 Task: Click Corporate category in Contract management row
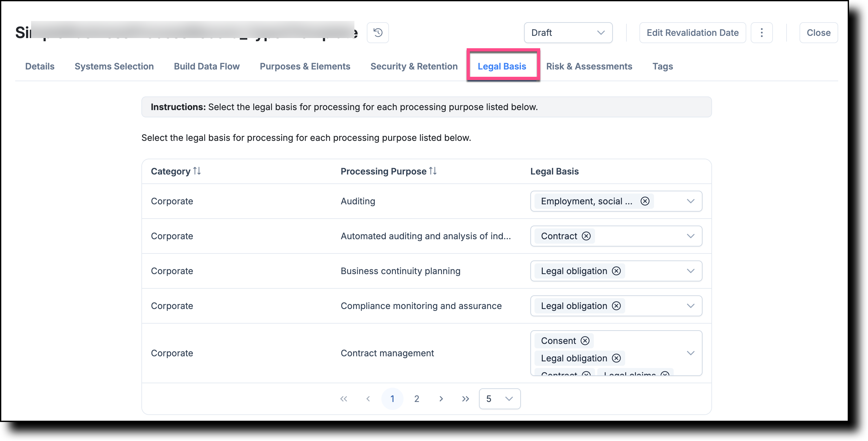172,353
